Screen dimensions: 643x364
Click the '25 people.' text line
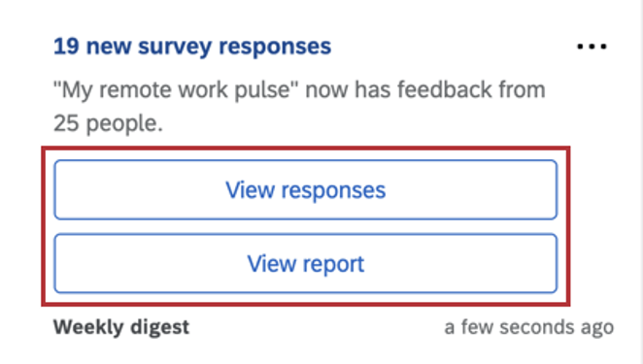point(108,123)
